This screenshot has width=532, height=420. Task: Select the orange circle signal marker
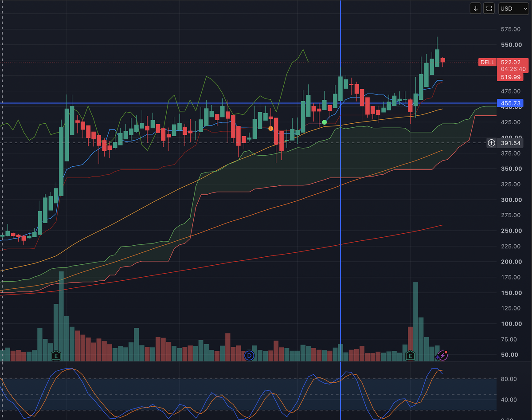point(270,129)
